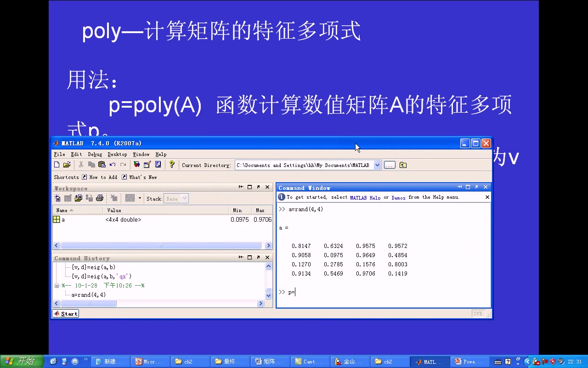Image resolution: width=588 pixels, height=368 pixels.
Task: Collapse the 10-1-28 history session node
Action: pyautogui.click(x=57, y=286)
